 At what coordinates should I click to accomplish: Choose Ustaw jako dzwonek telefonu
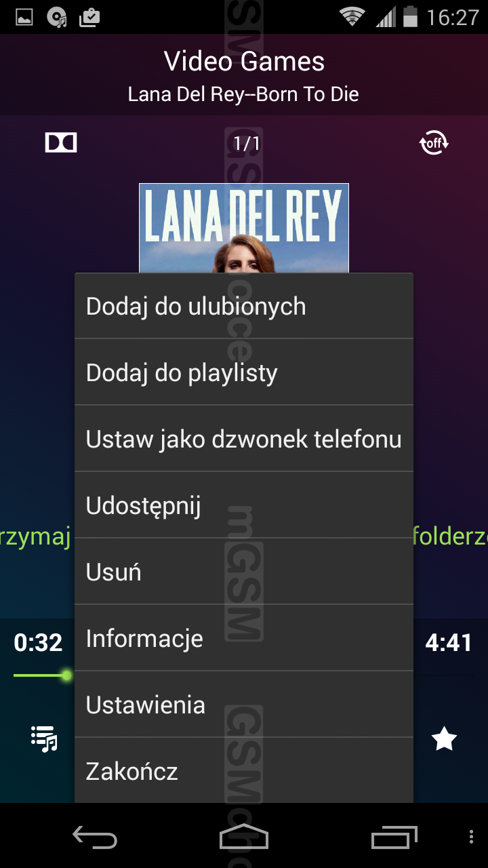tap(244, 439)
